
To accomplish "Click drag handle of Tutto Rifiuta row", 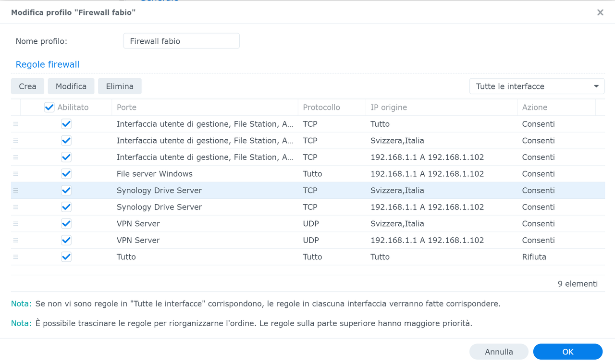I will point(15,257).
